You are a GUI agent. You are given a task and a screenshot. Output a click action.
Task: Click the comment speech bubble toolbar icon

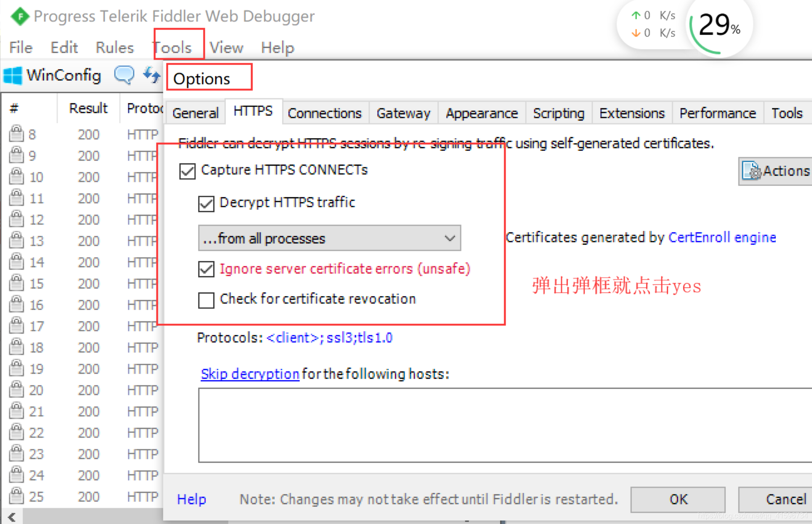pos(124,74)
